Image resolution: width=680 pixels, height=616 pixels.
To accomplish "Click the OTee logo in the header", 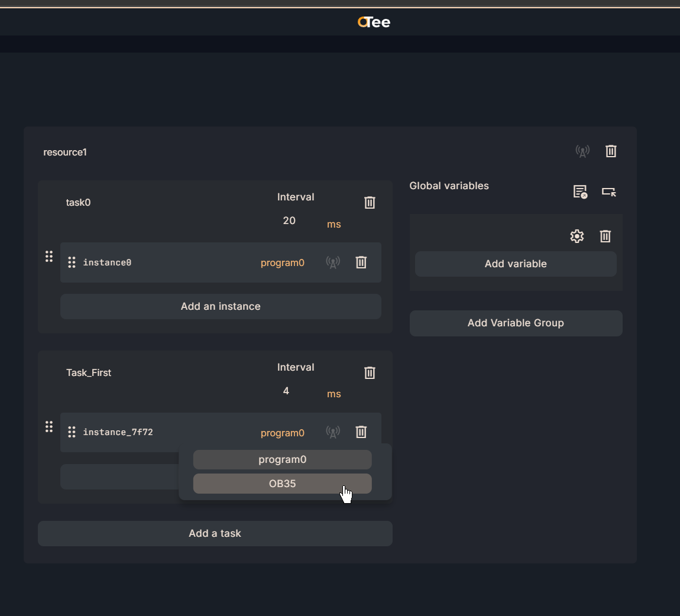I will [x=374, y=22].
